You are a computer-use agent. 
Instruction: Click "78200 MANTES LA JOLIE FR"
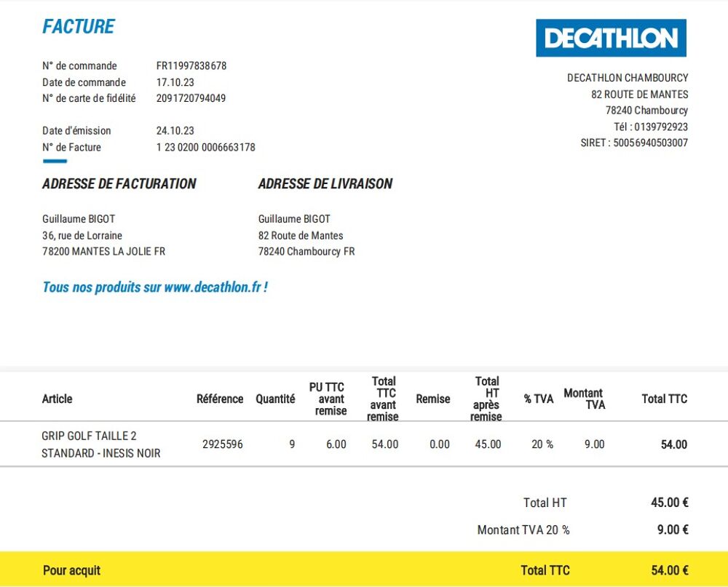coord(103,252)
